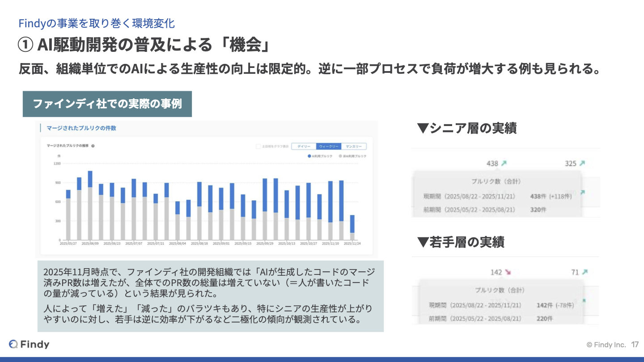Click the ▼ triangle before 若手層の実績

point(423,242)
